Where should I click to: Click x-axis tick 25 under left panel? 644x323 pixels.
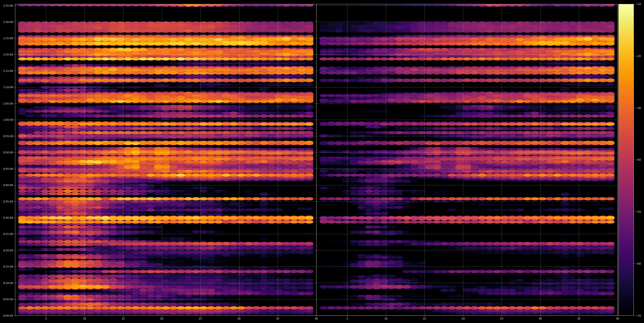click(200, 319)
